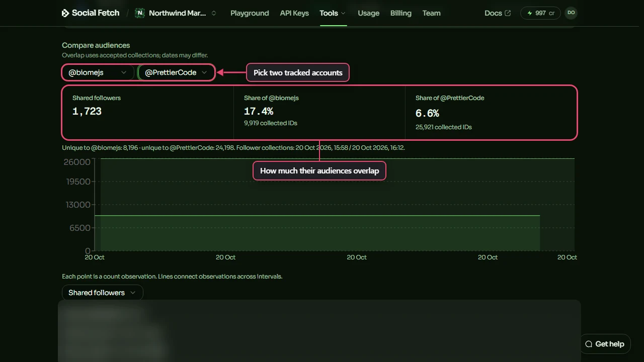Viewport: 644px width, 362px height.
Task: Click the 6.6% share value
Action: point(427,113)
